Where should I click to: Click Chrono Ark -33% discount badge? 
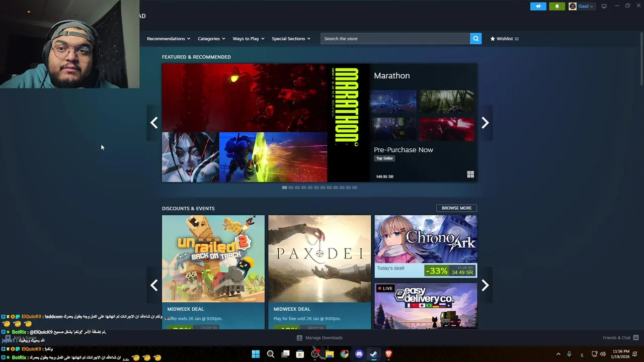pyautogui.click(x=436, y=271)
